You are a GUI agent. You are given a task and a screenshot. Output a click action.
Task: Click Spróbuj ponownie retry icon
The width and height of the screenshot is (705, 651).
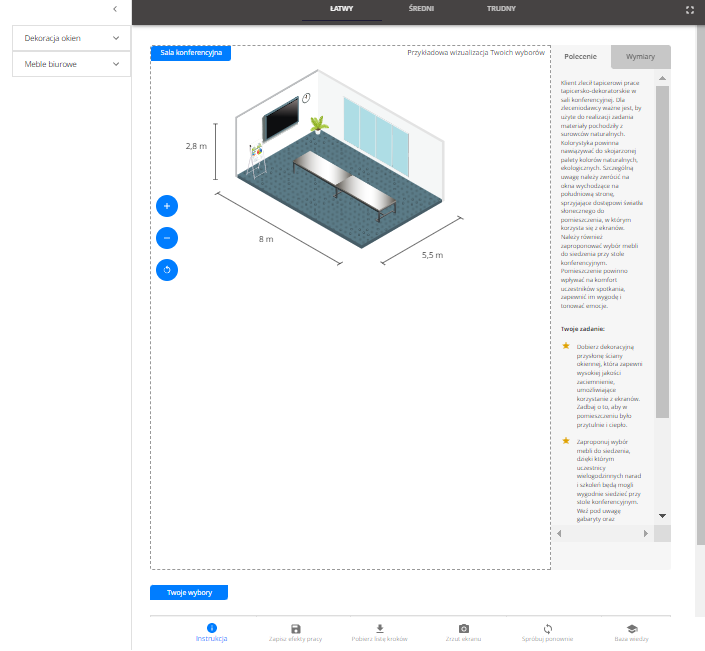click(x=547, y=628)
